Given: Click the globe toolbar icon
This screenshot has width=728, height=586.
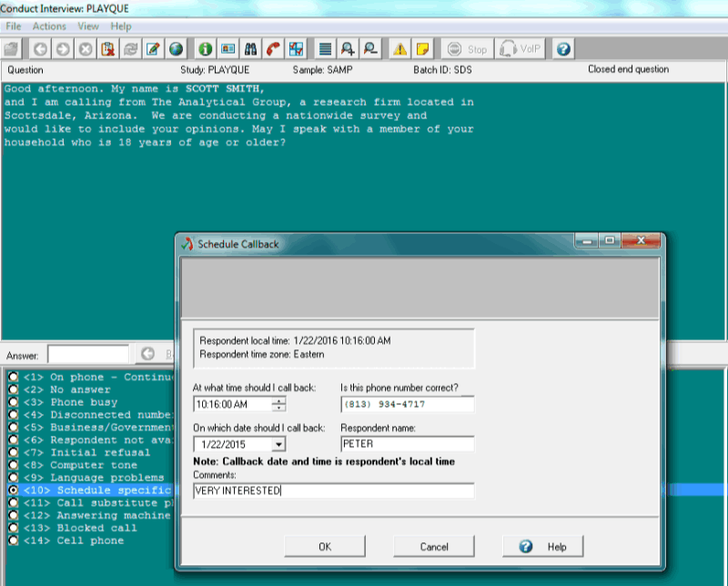Looking at the screenshot, I should [x=176, y=49].
